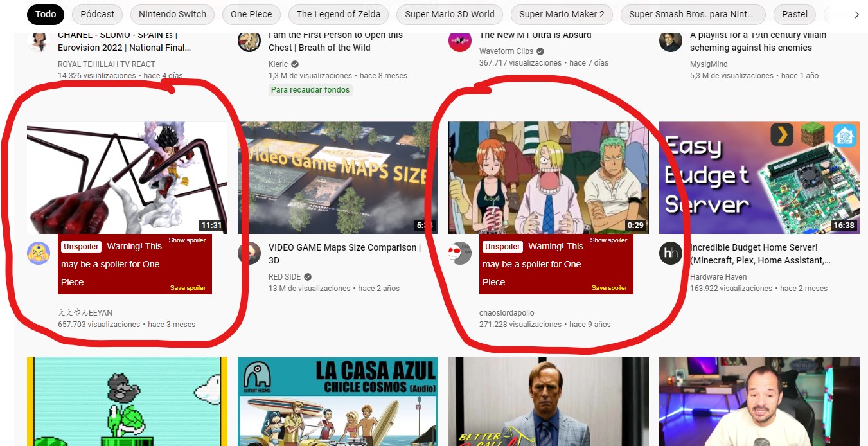
Task: Go to Hardware Haven channel name
Action: (718, 277)
